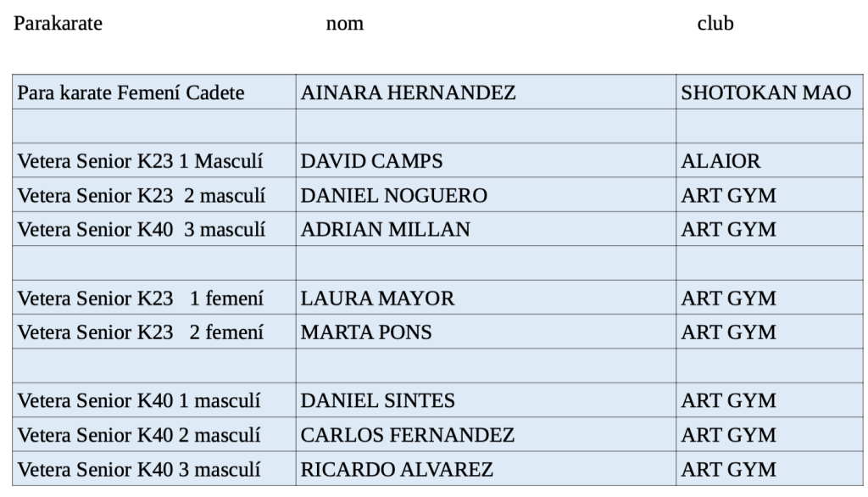This screenshot has height=497, width=868.
Task: Click the MARTA PONS name cell
Action: pyautogui.click(x=366, y=332)
